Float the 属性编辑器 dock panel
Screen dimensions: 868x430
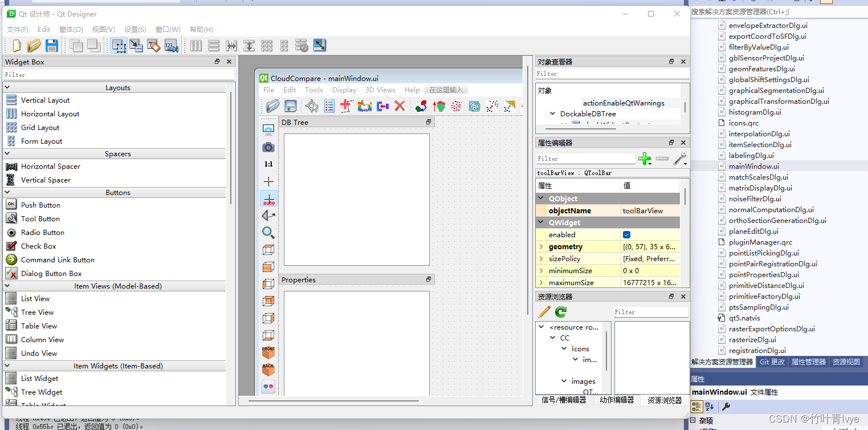pos(671,143)
